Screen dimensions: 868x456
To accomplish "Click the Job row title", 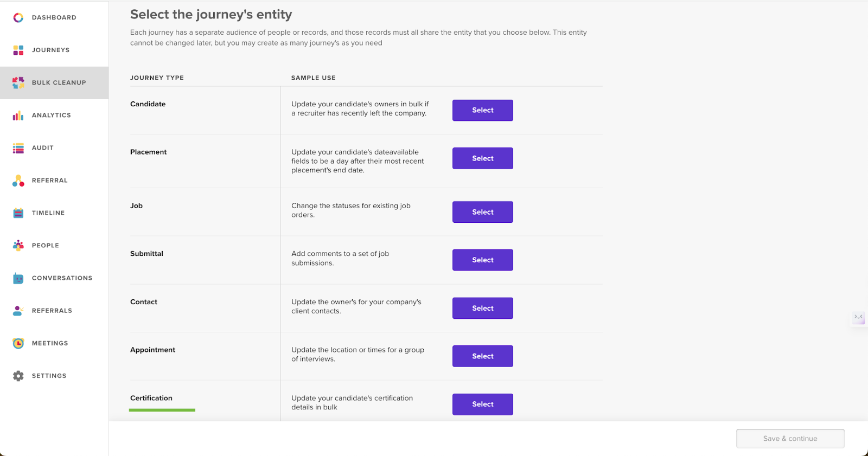I will [137, 206].
